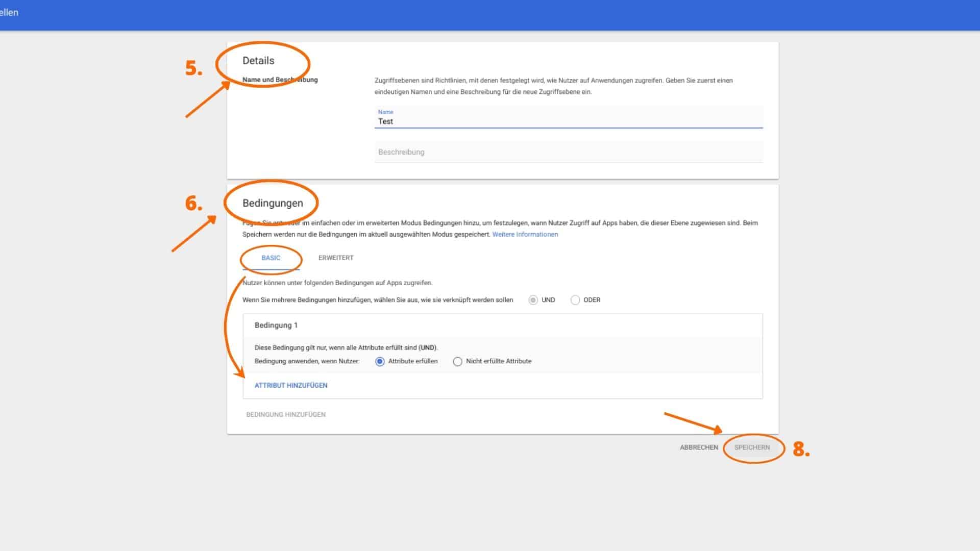Select the ODER radio button
The height and width of the screenshot is (551, 980).
[575, 300]
